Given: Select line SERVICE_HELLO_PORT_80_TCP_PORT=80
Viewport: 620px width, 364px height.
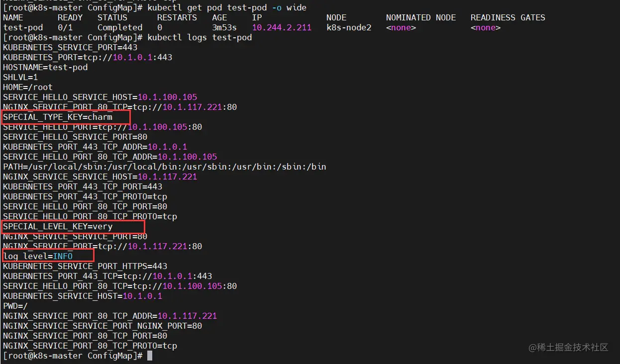Looking at the screenshot, I should (85, 206).
